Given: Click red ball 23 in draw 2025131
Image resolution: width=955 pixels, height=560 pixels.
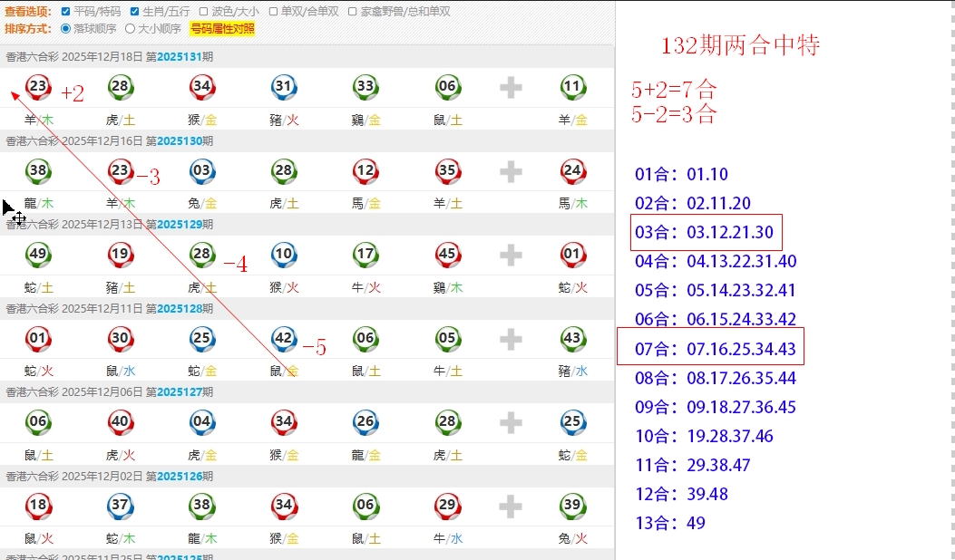Looking at the screenshot, I should pos(38,87).
